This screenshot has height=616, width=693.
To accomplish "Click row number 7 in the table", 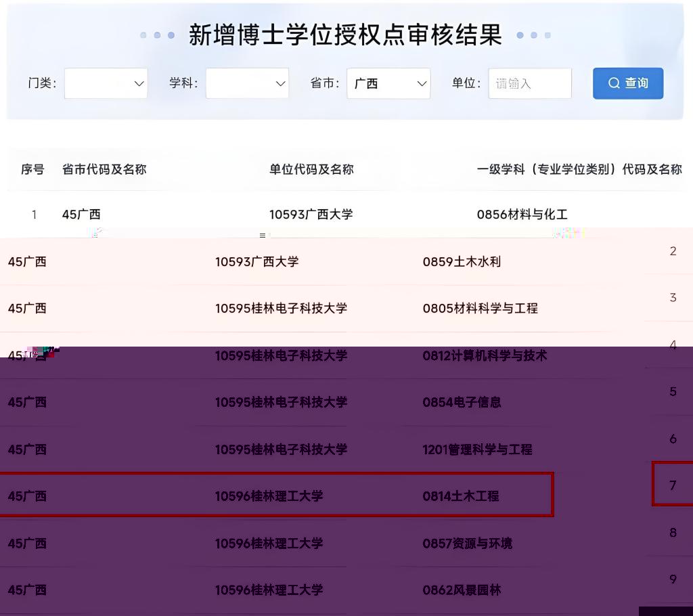I will [x=673, y=485].
